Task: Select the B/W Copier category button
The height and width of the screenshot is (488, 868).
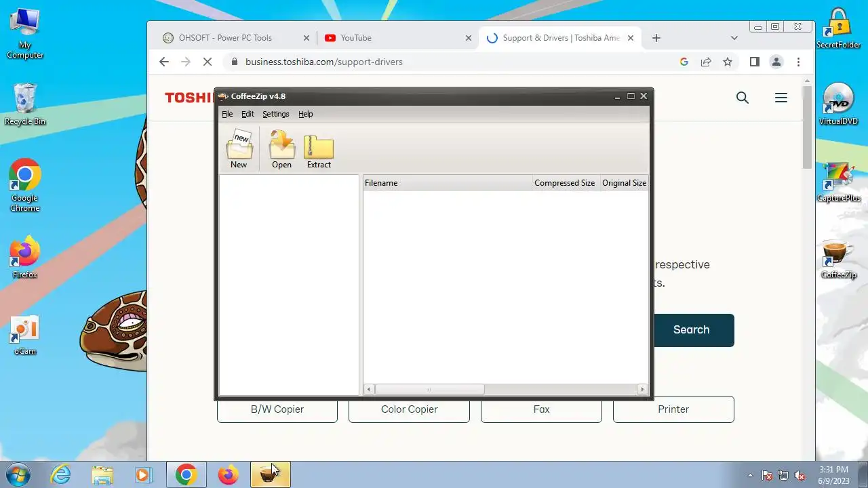Action: pyautogui.click(x=277, y=409)
